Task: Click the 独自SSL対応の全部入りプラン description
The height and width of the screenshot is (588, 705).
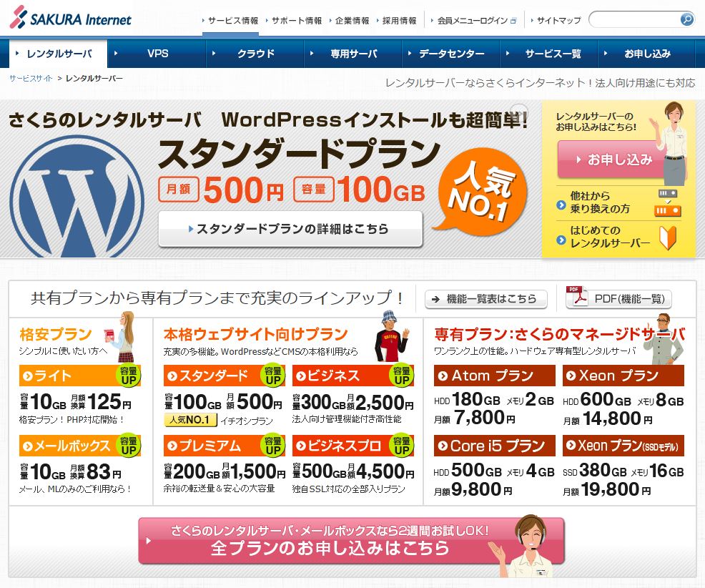Action: (348, 489)
